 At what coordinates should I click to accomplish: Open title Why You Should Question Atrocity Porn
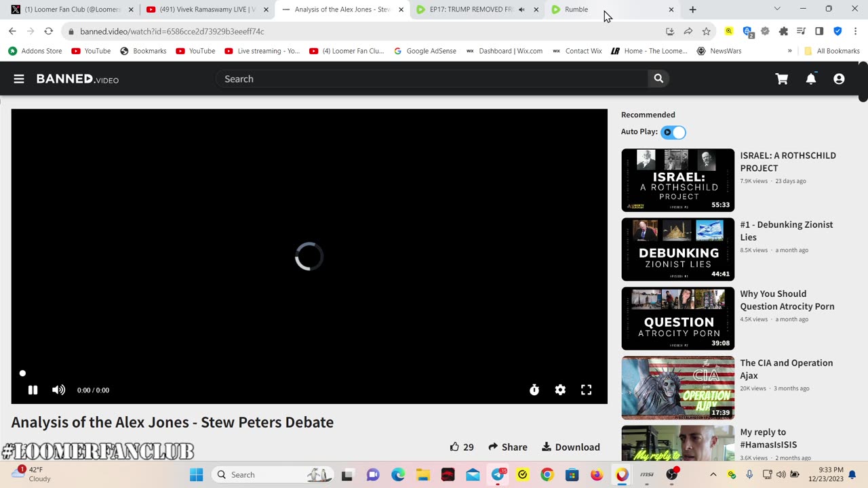click(787, 300)
